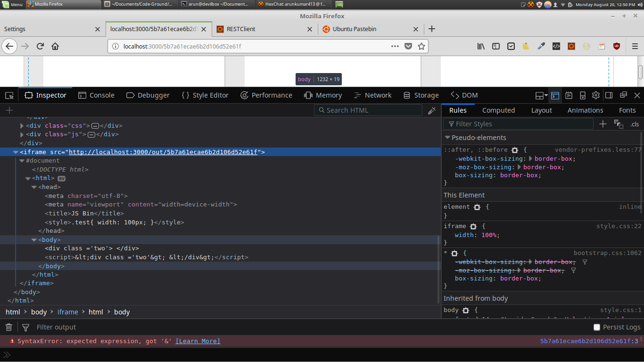Open a new Firefox tab
The height and width of the screenshot is (362, 644).
point(431,29)
